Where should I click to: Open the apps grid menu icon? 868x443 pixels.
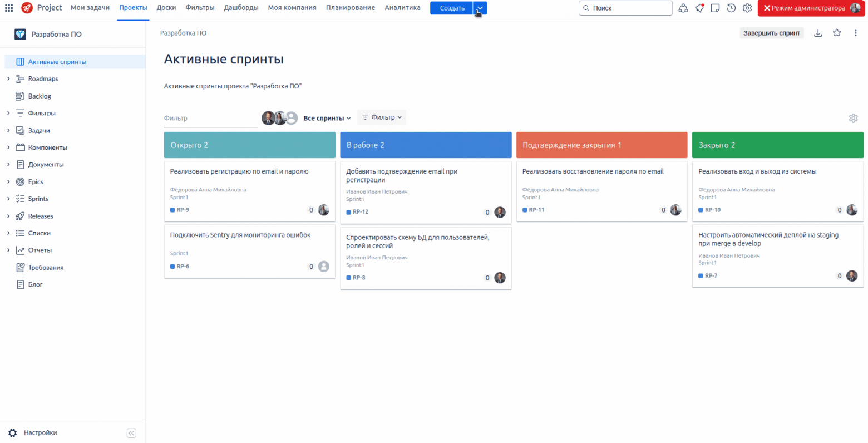pos(9,8)
